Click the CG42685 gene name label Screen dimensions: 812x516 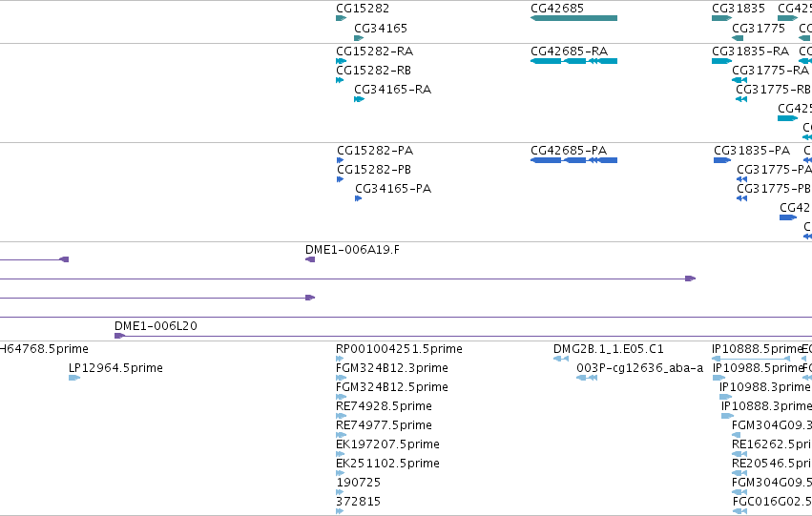(557, 9)
